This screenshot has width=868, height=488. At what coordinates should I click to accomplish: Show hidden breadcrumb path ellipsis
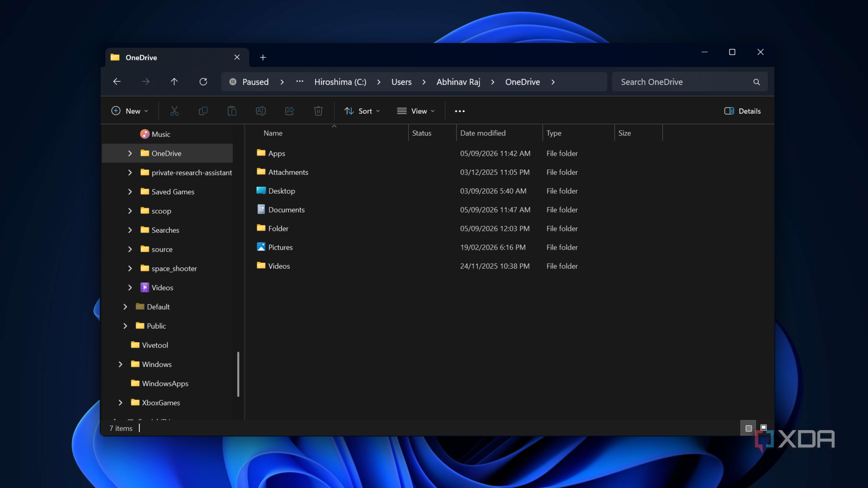300,82
